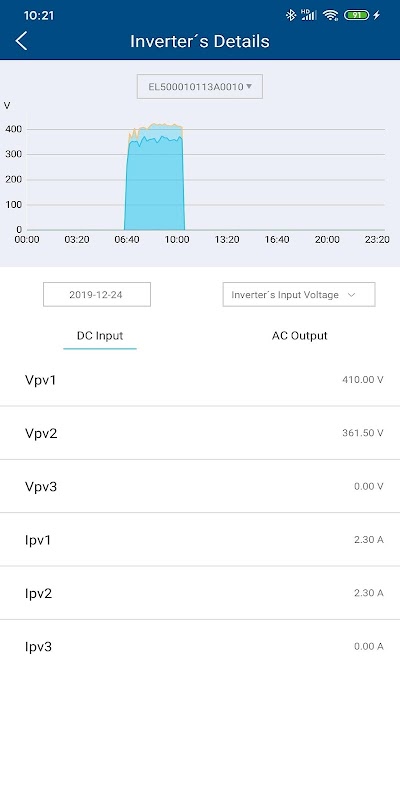Image resolution: width=400 pixels, height=800 pixels.
Task: Select the Vpv1 row
Action: tap(200, 380)
